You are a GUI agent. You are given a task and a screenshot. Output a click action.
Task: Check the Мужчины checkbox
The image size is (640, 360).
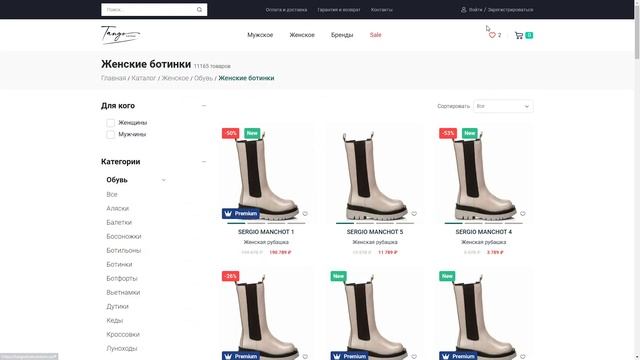click(110, 134)
